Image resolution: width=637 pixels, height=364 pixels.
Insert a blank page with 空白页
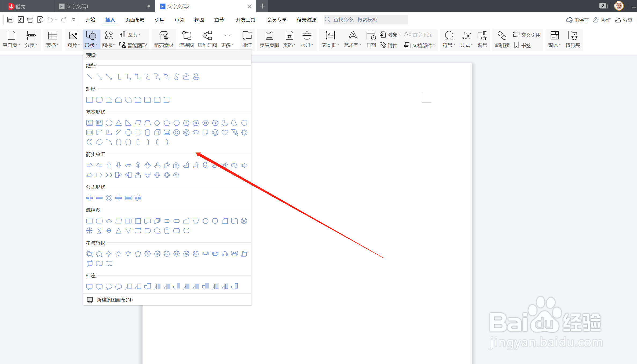click(x=11, y=39)
